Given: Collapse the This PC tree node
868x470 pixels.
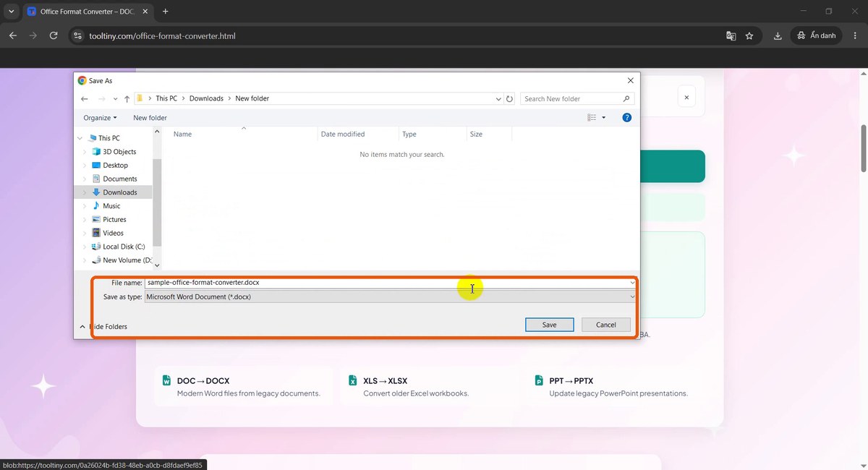Looking at the screenshot, I should [80, 138].
